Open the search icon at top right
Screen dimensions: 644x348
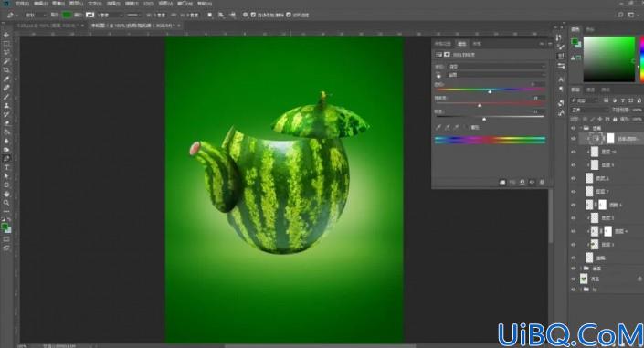click(x=620, y=15)
